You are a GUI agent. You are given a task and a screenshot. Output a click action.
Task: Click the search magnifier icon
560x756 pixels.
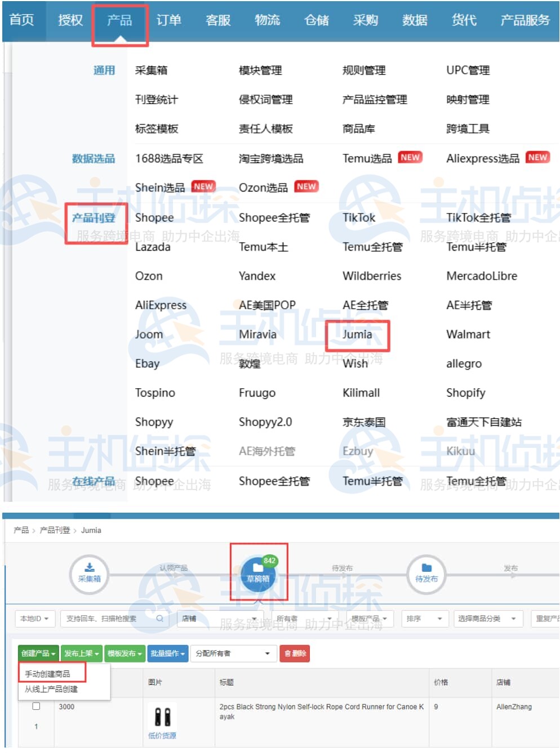(x=161, y=618)
